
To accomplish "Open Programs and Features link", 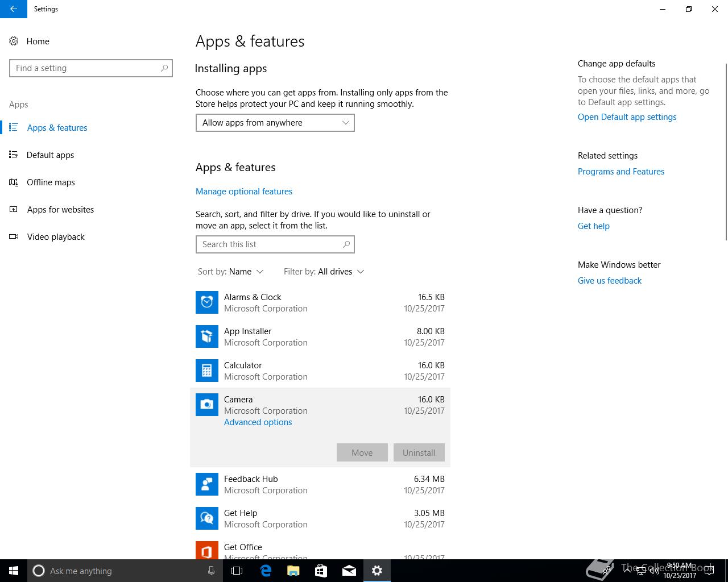I will [621, 172].
